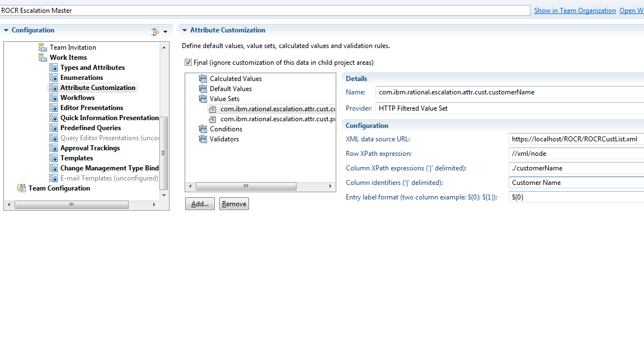Click the Conditions folder icon

pyautogui.click(x=203, y=129)
